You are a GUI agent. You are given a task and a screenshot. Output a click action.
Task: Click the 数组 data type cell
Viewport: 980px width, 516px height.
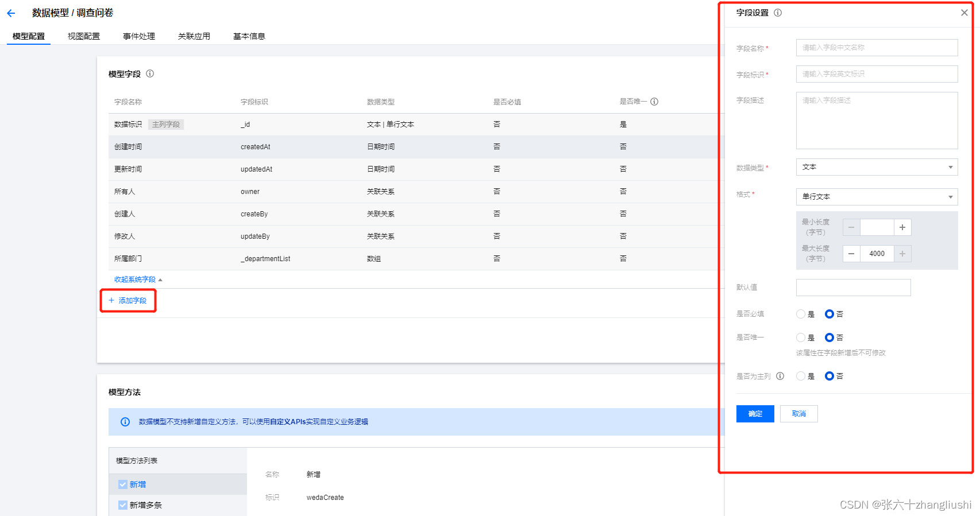(374, 259)
